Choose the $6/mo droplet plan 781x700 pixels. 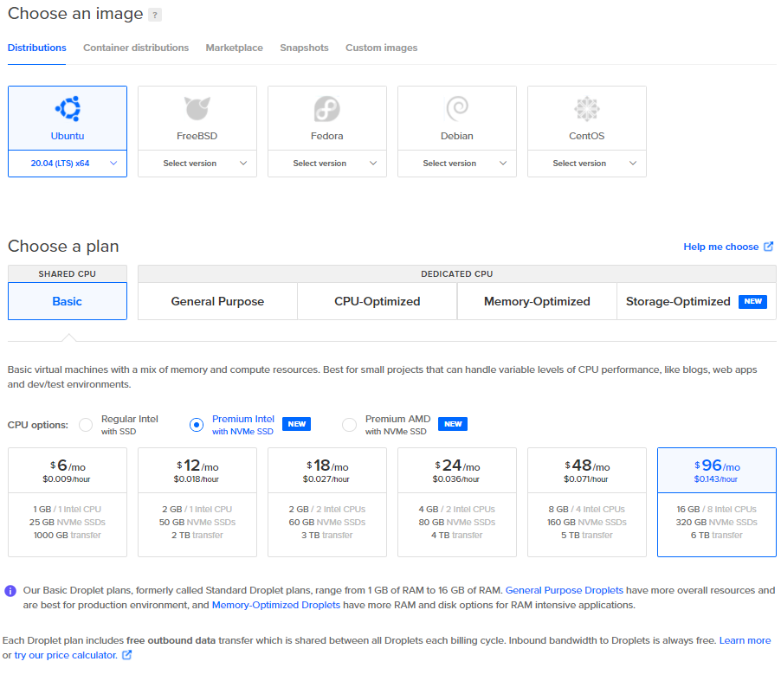[x=68, y=502]
